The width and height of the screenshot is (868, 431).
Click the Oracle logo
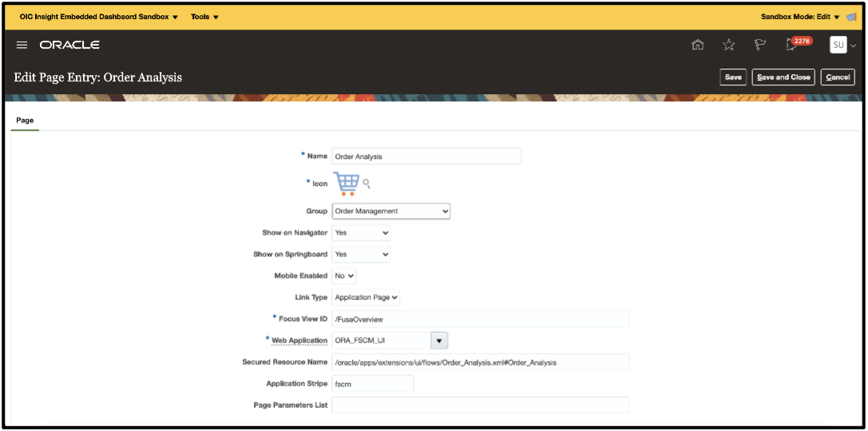tap(69, 45)
